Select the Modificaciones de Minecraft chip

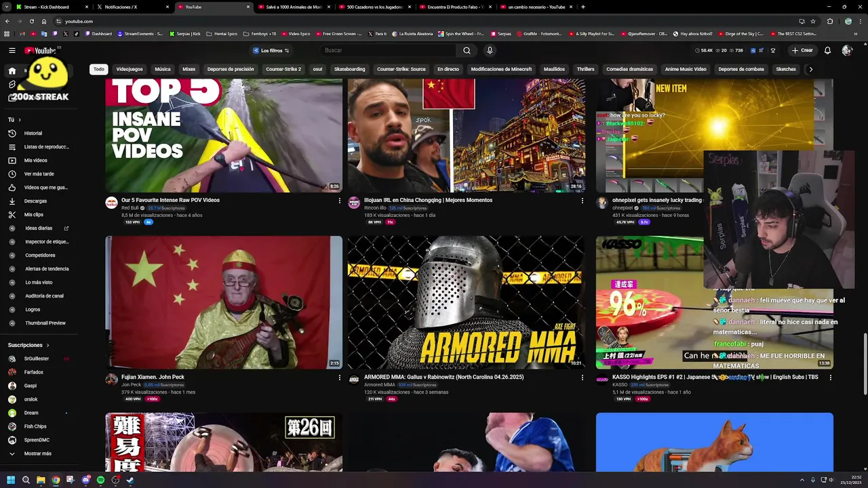pyautogui.click(x=501, y=69)
